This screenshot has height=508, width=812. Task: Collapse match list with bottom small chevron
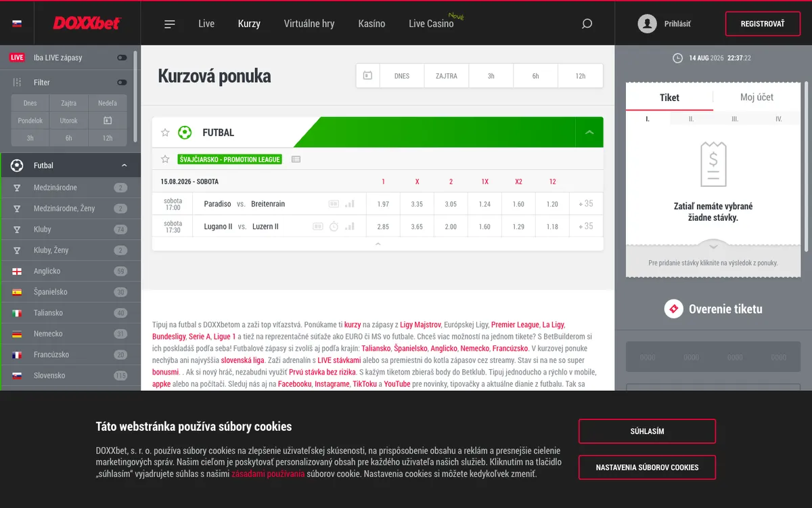[378, 244]
